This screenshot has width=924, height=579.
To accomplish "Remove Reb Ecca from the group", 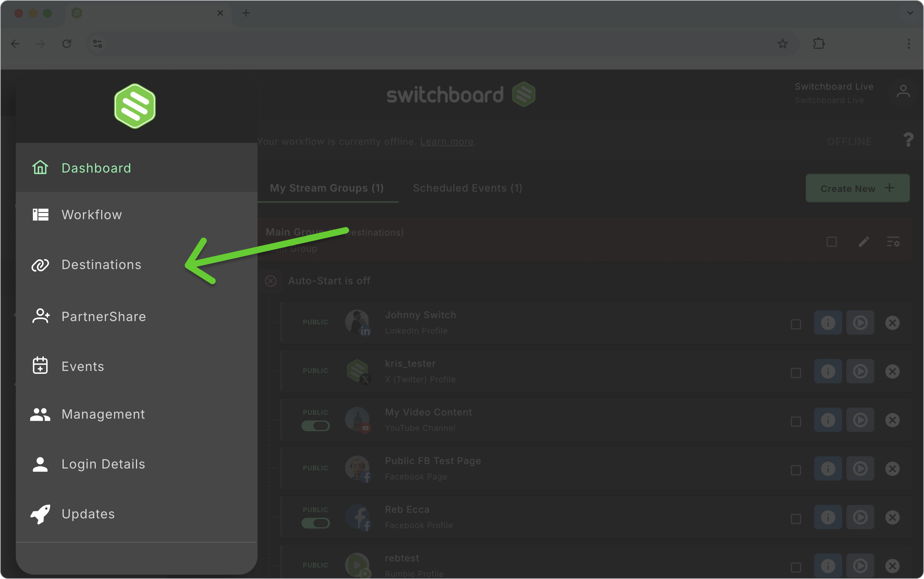I will [892, 517].
